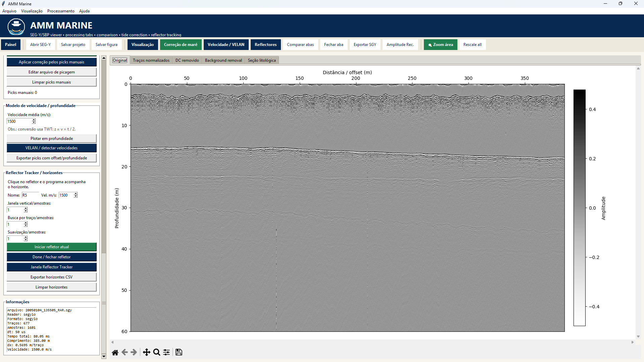Viewport: 644px width, 362px height.
Task: Go back to previous view arrow
Action: coord(125,352)
